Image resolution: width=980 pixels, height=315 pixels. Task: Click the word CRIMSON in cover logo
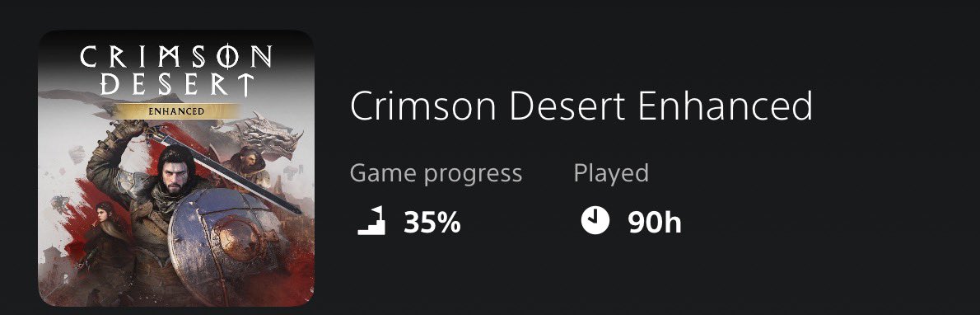pyautogui.click(x=175, y=57)
